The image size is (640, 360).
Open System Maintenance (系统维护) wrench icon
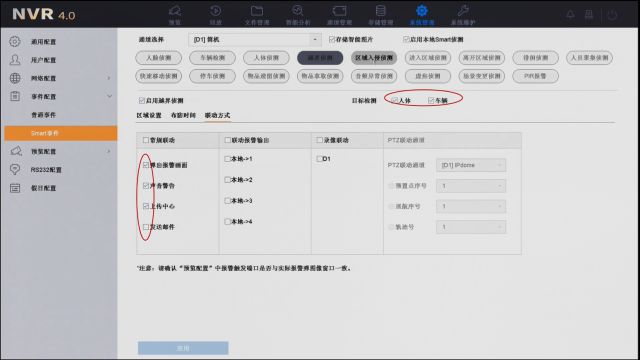pos(463,11)
